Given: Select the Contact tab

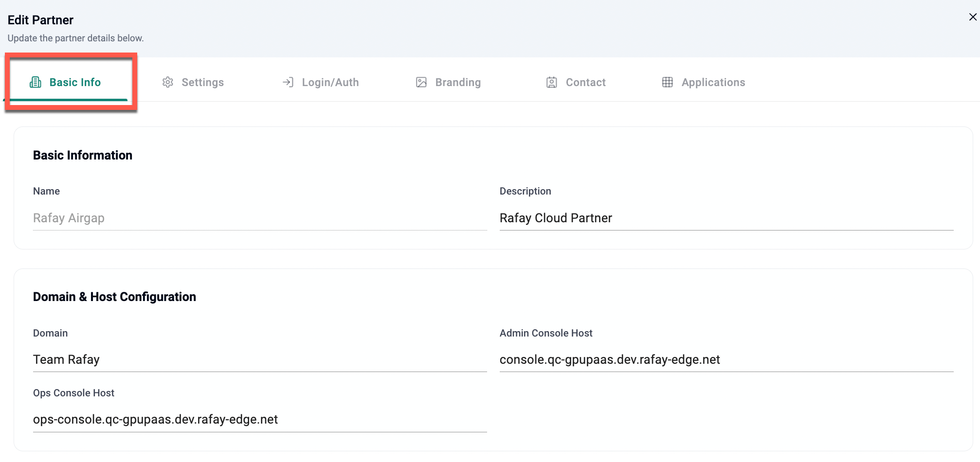Looking at the screenshot, I should click(585, 82).
